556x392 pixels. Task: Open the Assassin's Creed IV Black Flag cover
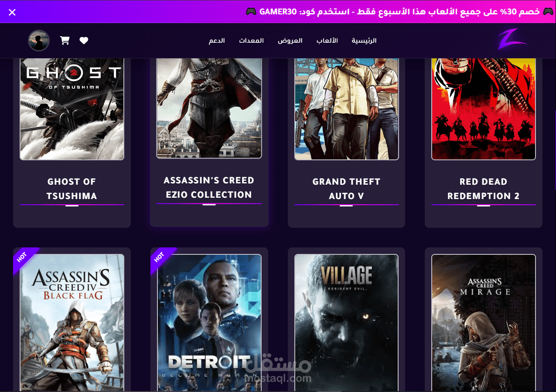72,323
